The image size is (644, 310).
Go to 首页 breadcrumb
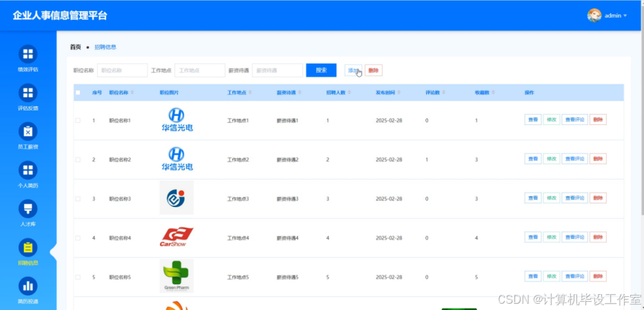pos(76,47)
